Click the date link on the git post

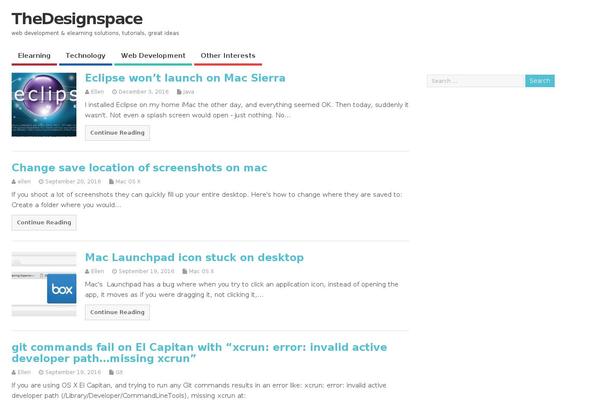click(73, 372)
